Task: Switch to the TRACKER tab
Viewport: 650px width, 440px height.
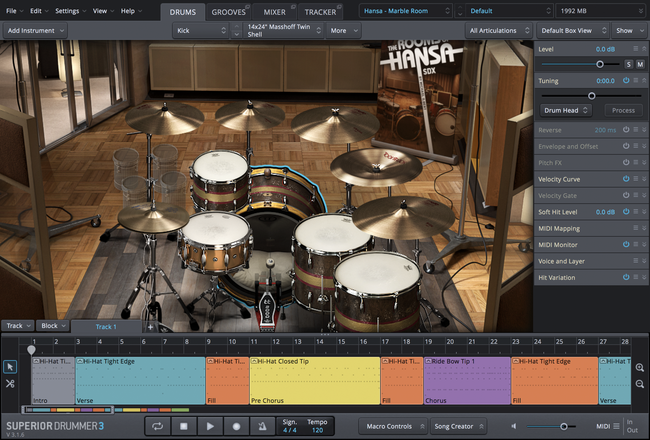Action: (320, 12)
